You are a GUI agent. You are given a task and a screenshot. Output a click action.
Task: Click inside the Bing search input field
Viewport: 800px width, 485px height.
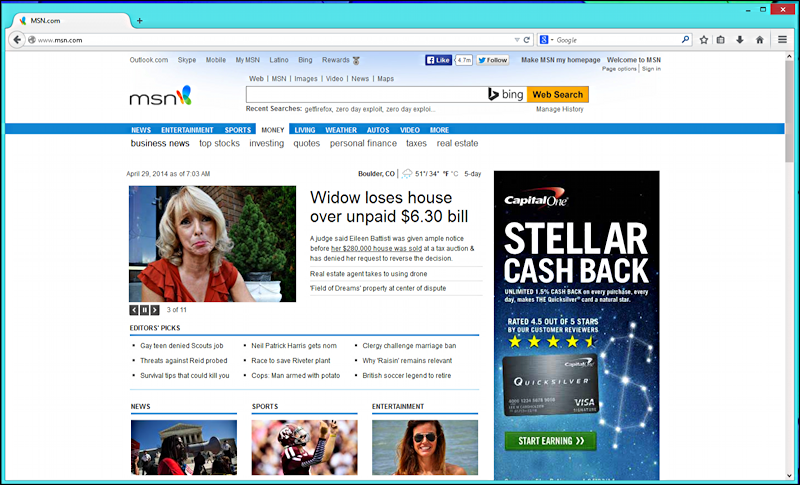(365, 94)
